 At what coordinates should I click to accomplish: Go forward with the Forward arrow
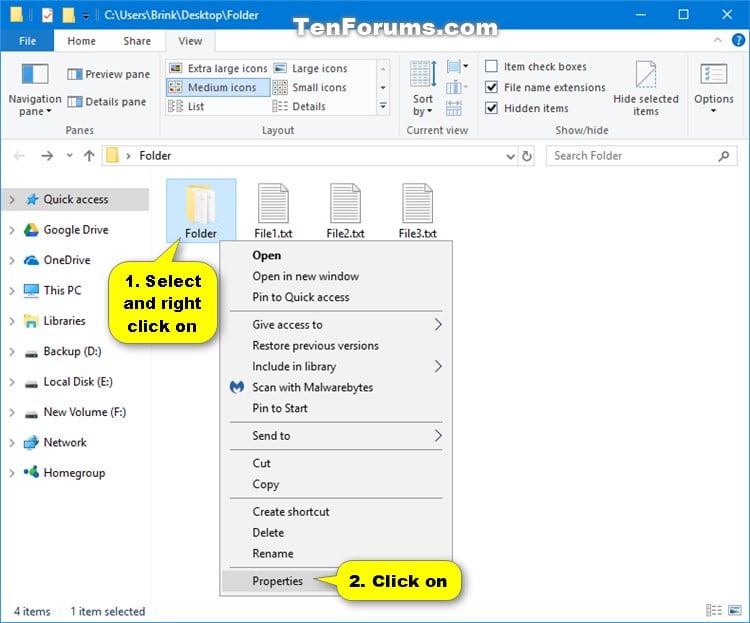tap(47, 156)
